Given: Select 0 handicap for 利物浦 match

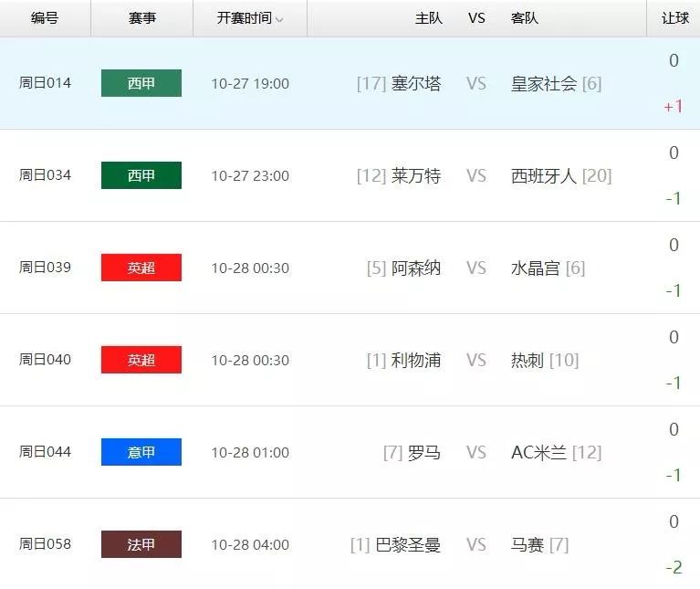Looking at the screenshot, I should [674, 337].
